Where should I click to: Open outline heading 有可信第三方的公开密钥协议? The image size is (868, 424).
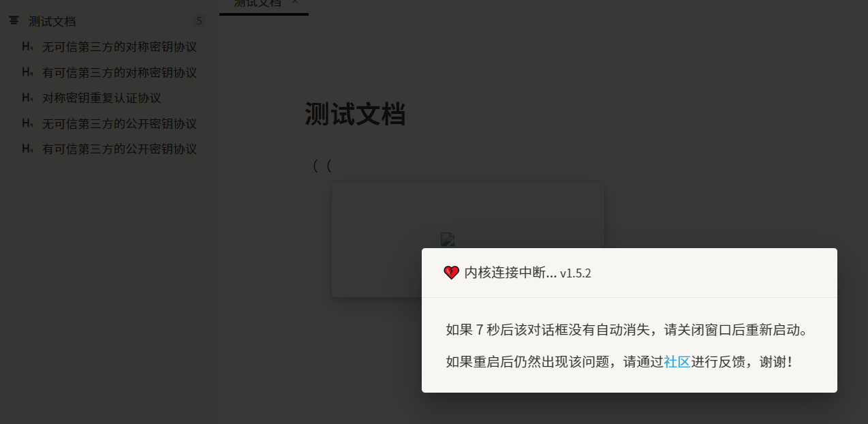pyautogui.click(x=119, y=149)
